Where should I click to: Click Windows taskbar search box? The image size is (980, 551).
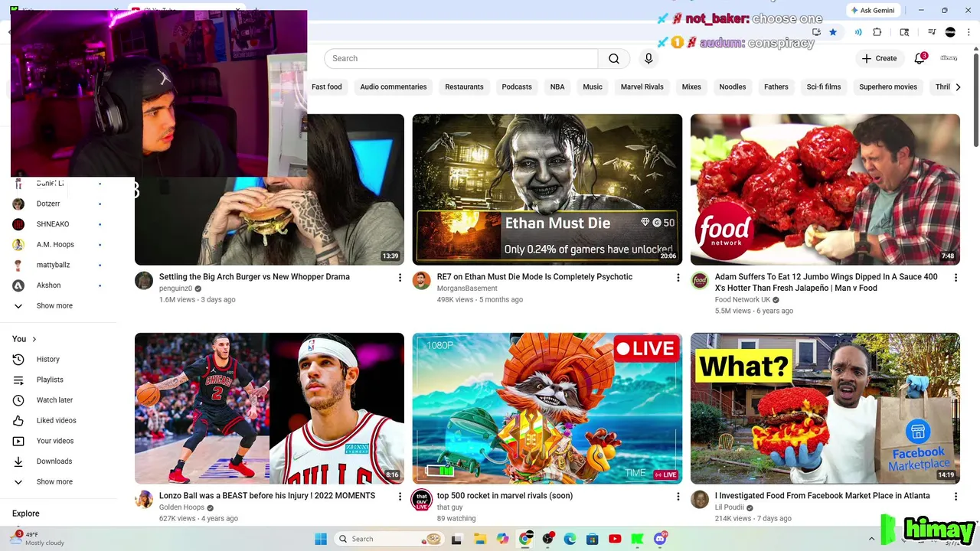[390, 539]
